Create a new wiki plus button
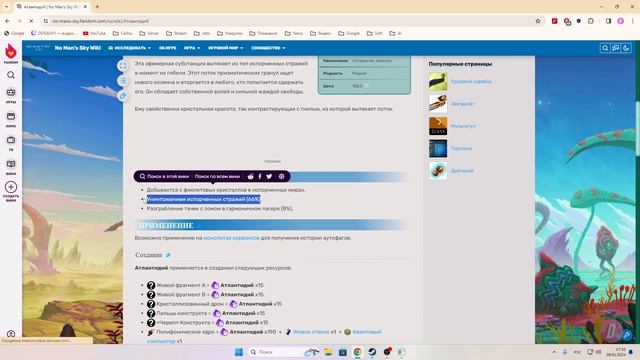 [11, 187]
